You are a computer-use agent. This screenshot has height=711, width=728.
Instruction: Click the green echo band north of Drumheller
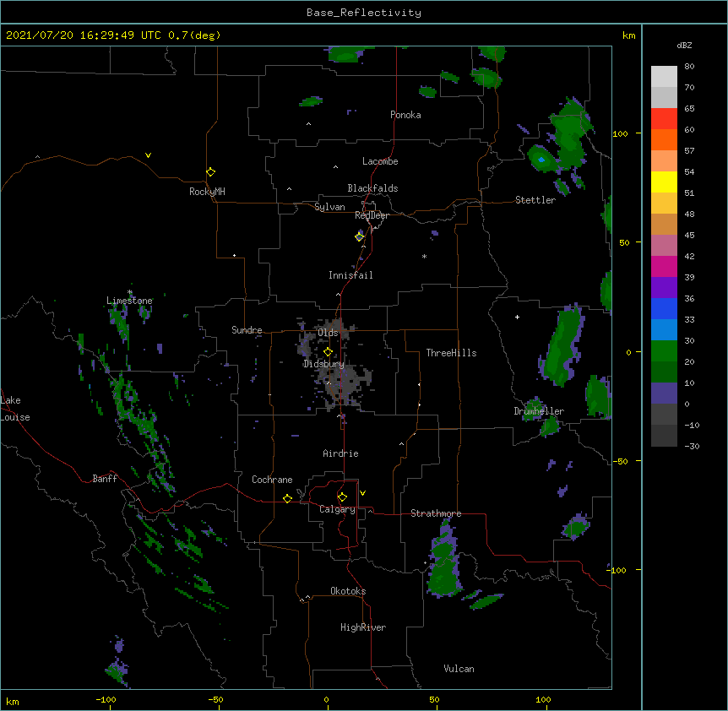click(563, 345)
